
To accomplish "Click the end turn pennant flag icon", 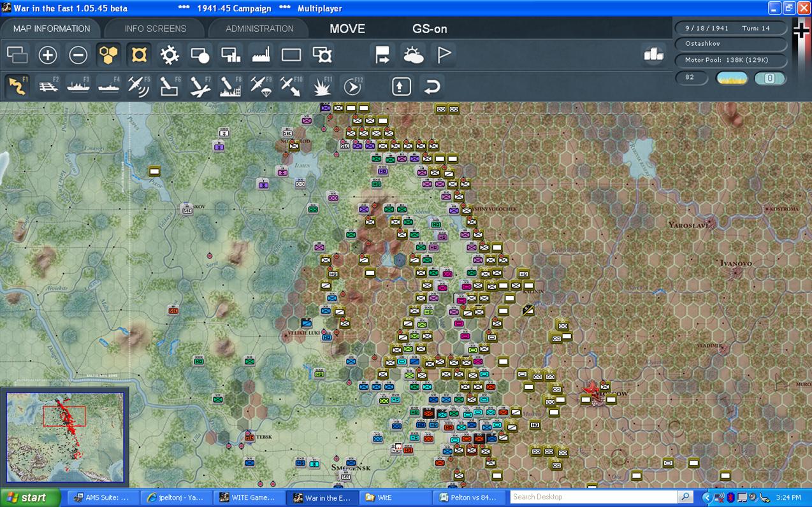I will coord(444,55).
